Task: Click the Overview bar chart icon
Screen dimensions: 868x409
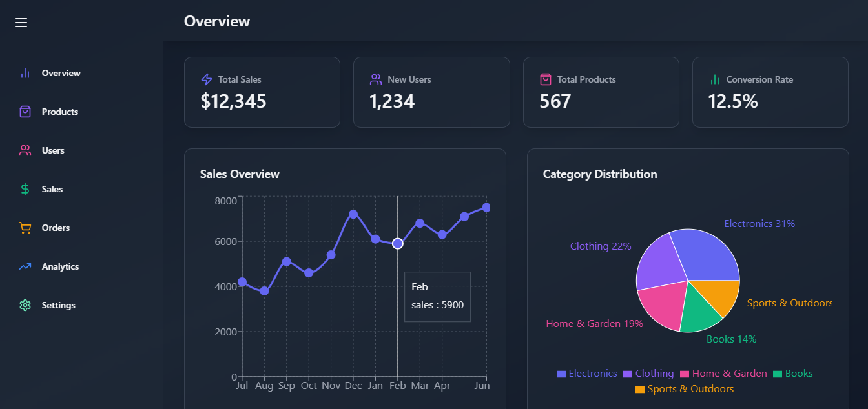Action: point(25,73)
